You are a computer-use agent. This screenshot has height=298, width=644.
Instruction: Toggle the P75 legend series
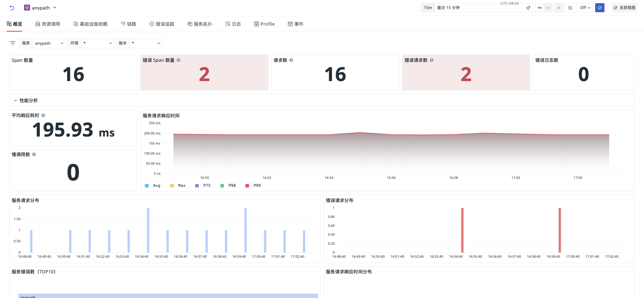pyautogui.click(x=203, y=186)
